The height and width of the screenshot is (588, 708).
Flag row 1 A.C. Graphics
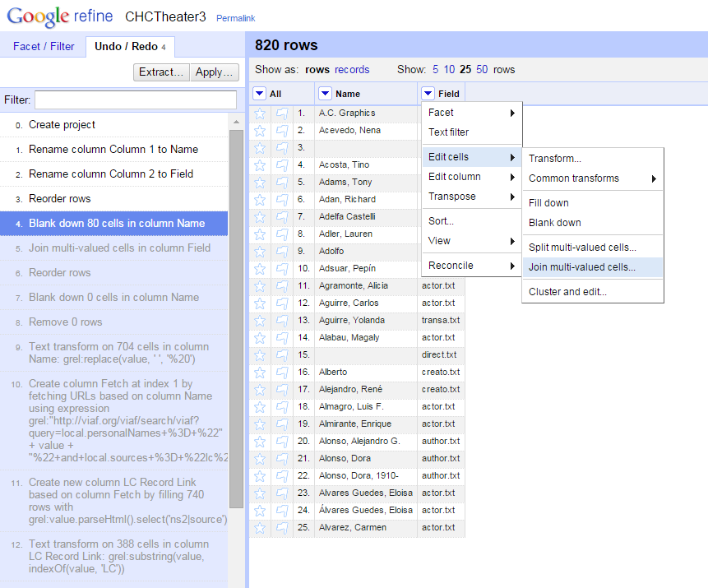[282, 113]
